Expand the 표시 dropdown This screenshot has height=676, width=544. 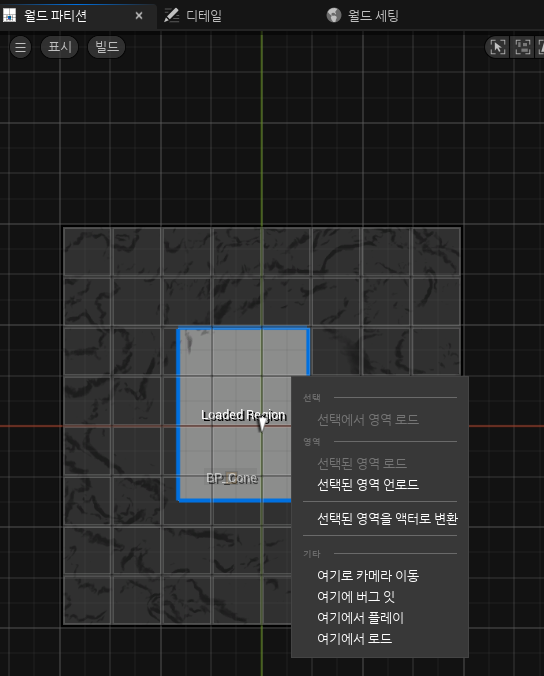click(59, 47)
